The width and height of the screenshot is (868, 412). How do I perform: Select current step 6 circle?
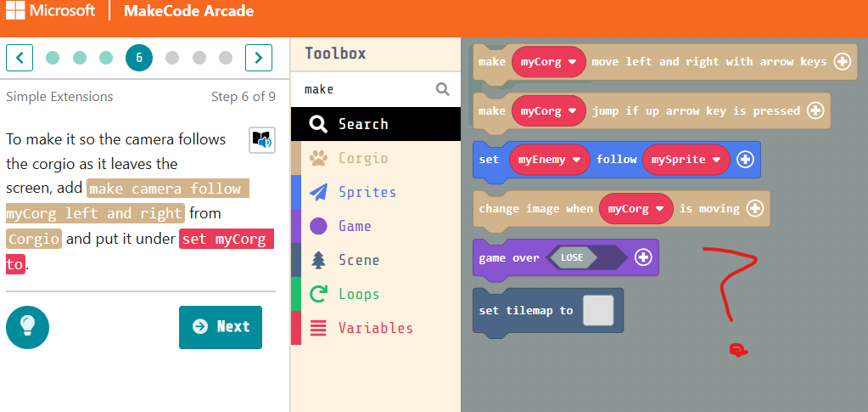point(139,58)
